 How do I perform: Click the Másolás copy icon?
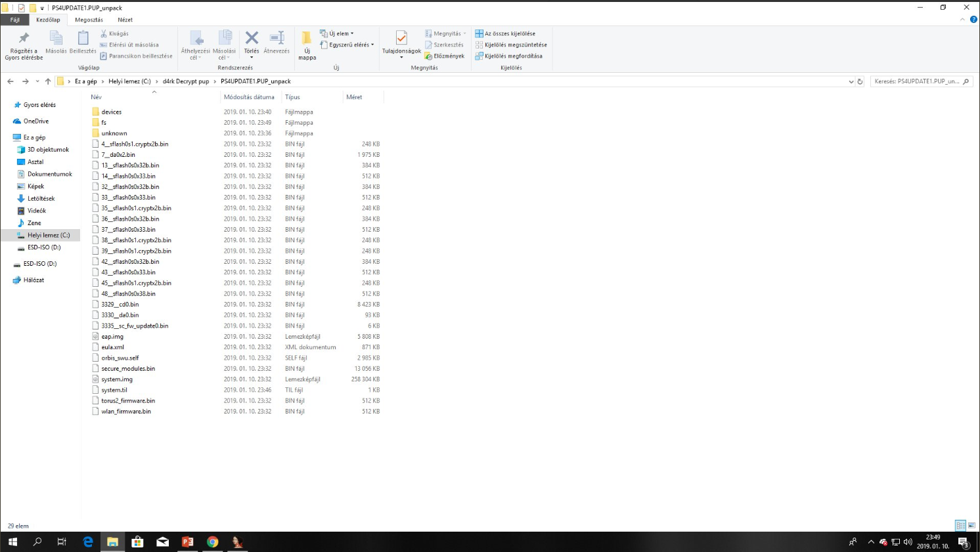click(56, 39)
